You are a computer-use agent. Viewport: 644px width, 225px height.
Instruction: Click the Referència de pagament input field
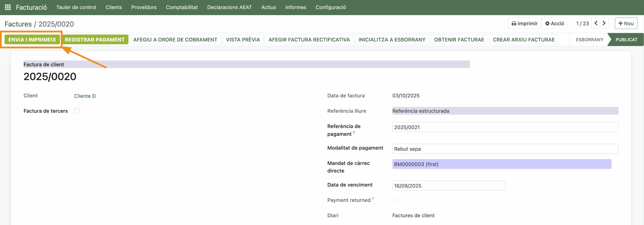pyautogui.click(x=505, y=127)
